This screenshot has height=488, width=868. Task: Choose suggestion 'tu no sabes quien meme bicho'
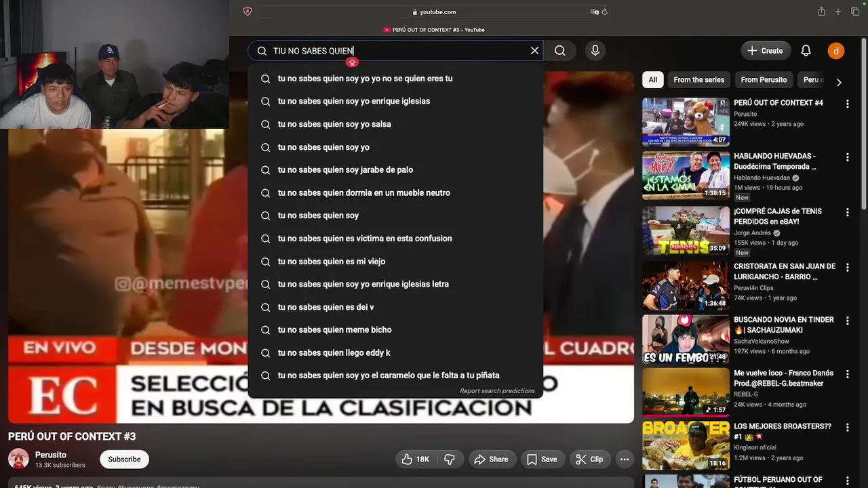[x=395, y=329]
